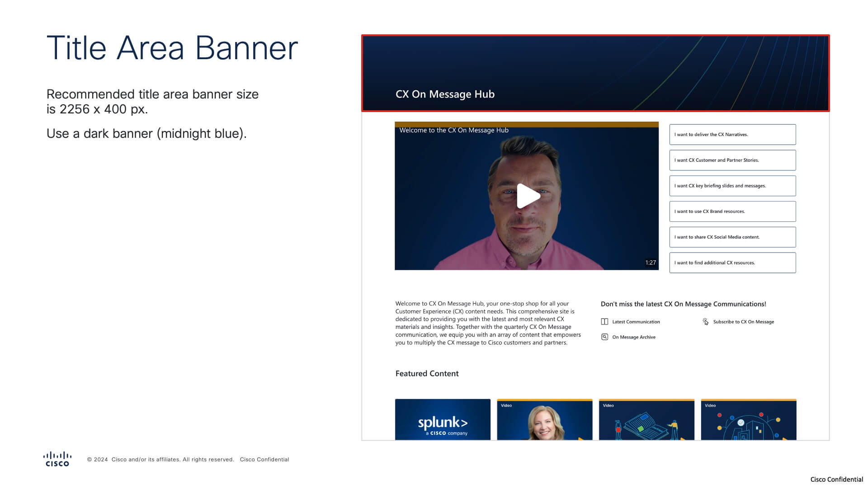Open Subscribe to CX On Message link
Image resolution: width=868 pixels, height=488 pixels.
point(743,322)
